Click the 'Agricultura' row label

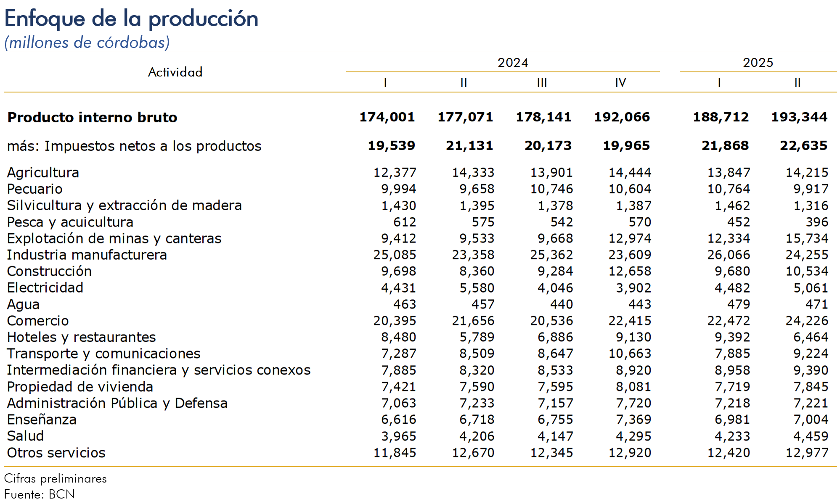click(x=43, y=172)
